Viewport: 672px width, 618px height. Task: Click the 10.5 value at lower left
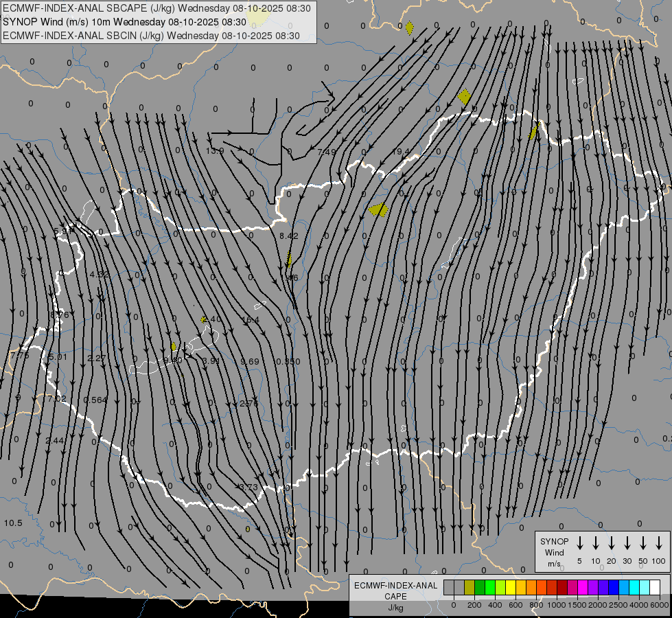(x=12, y=523)
